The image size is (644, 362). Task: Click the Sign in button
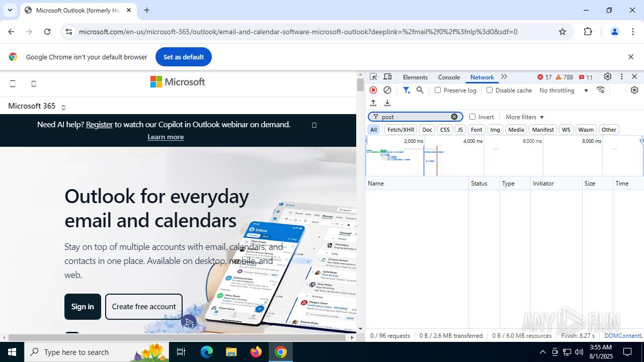tap(83, 307)
